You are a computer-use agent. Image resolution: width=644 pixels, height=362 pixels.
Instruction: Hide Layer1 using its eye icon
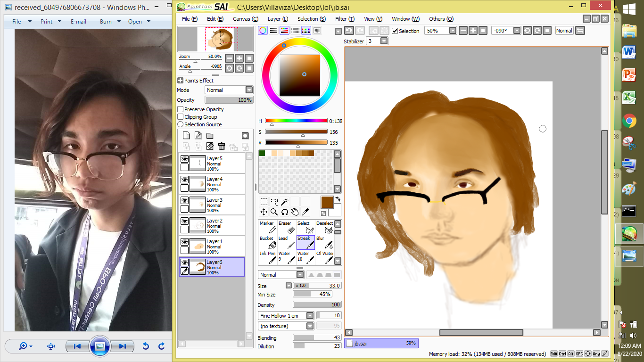(x=184, y=242)
